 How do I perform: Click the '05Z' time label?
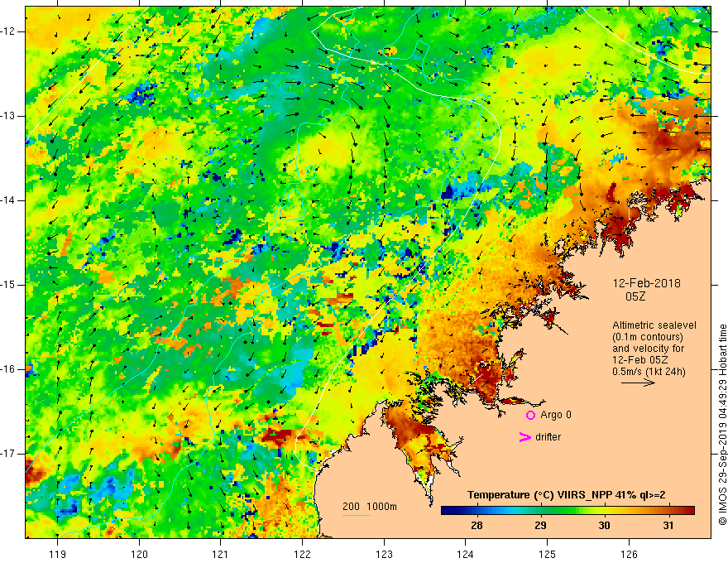635,296
